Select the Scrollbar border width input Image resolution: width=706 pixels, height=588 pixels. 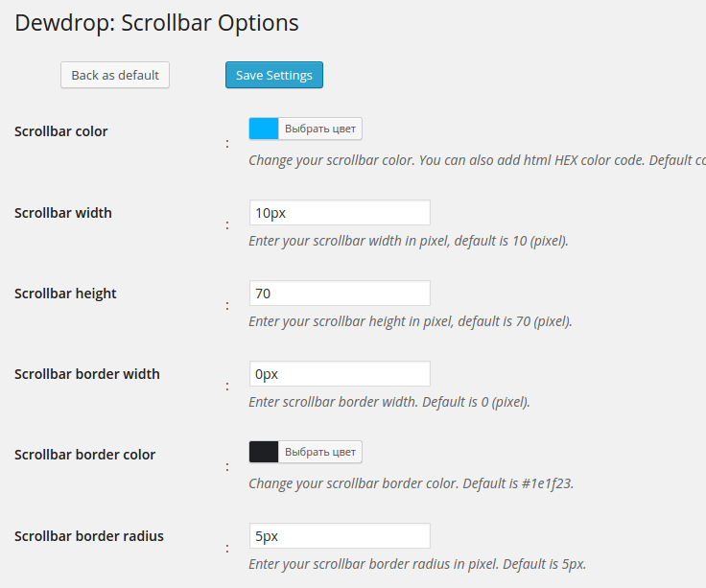tap(339, 374)
